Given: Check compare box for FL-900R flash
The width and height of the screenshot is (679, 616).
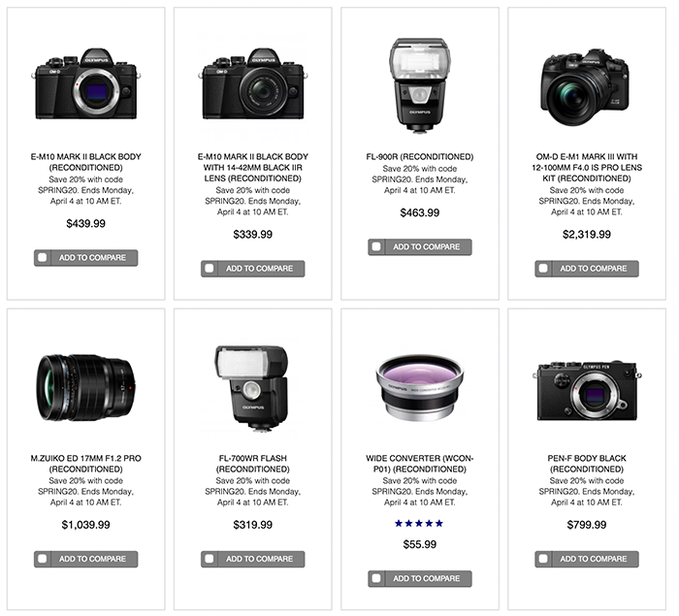Looking at the screenshot, I should [377, 247].
